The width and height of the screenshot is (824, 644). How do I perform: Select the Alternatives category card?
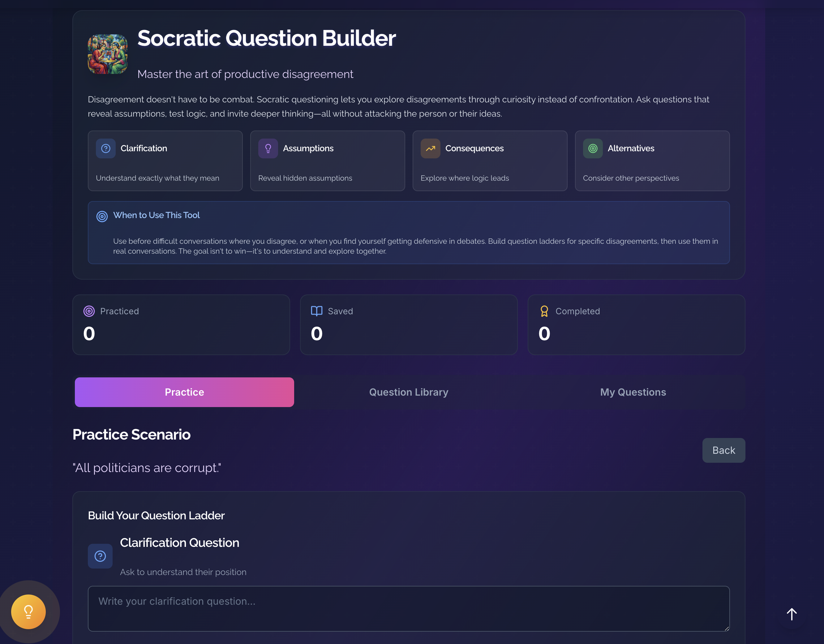[x=652, y=161]
